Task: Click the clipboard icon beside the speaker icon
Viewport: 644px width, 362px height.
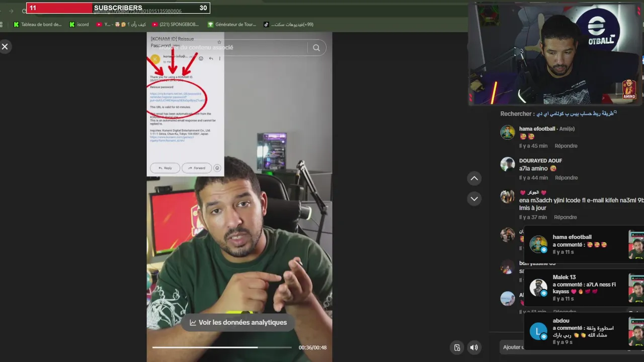Action: point(457,347)
